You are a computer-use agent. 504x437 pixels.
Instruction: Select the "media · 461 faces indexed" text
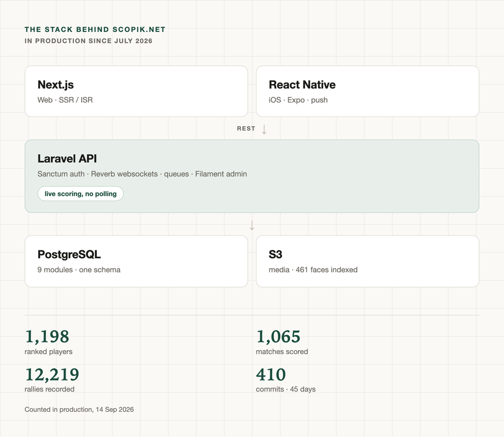pos(313,270)
